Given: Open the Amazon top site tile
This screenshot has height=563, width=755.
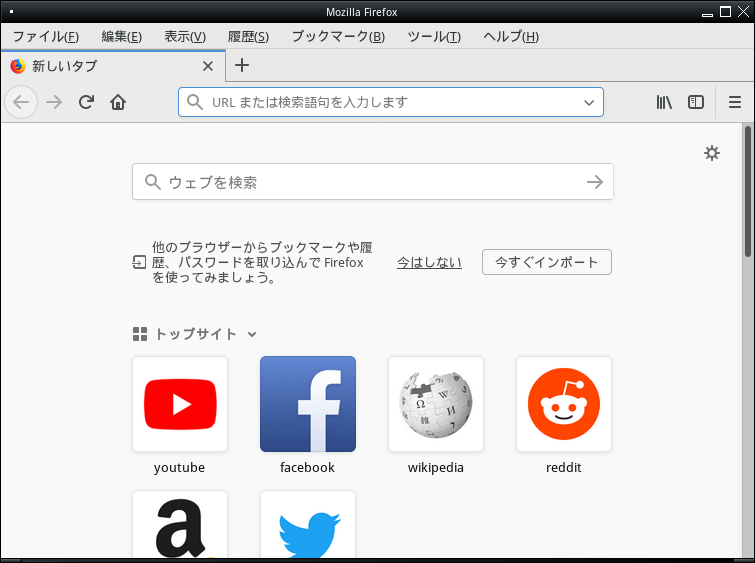Looking at the screenshot, I should (x=180, y=525).
